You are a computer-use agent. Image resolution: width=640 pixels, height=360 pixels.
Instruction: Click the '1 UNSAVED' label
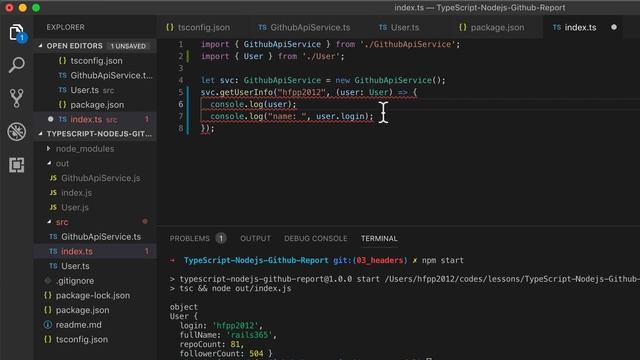(128, 46)
